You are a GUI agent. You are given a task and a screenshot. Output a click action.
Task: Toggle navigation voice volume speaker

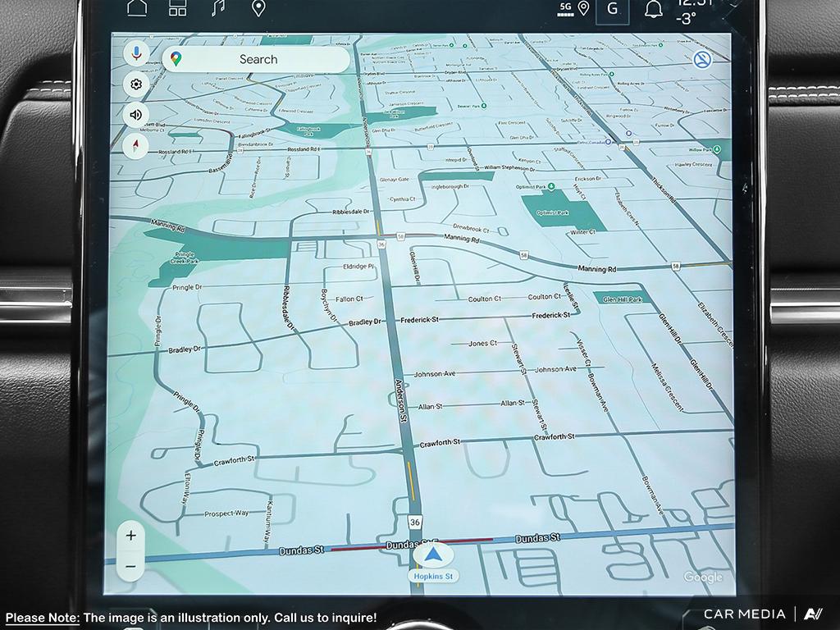136,115
